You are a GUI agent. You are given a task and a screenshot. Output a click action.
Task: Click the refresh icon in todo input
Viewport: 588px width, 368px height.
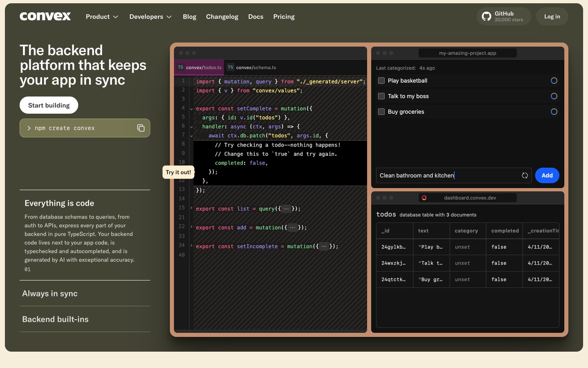pos(525,175)
